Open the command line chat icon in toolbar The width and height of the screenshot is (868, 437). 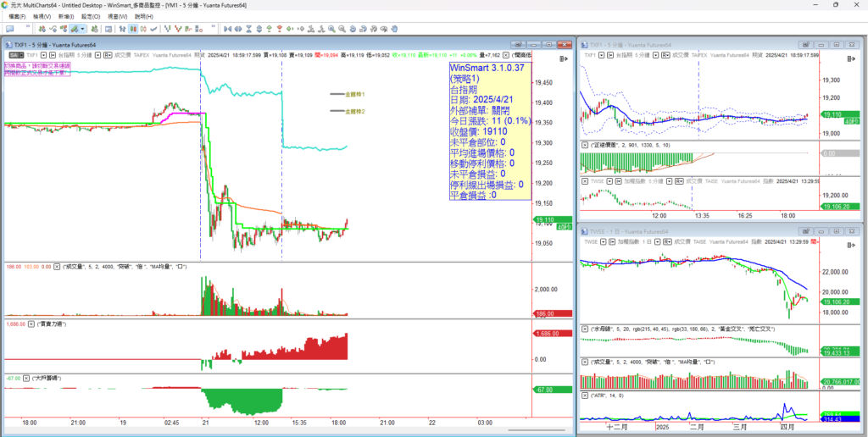tap(9, 28)
